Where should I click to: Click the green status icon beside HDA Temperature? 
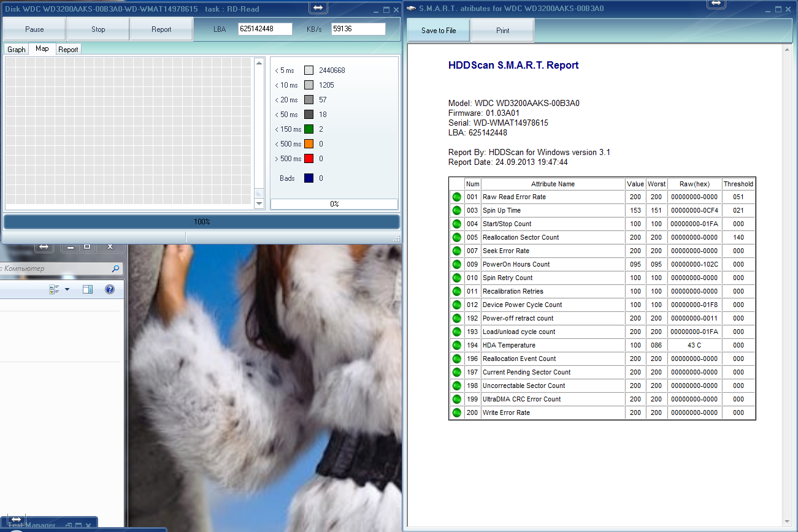[456, 345]
